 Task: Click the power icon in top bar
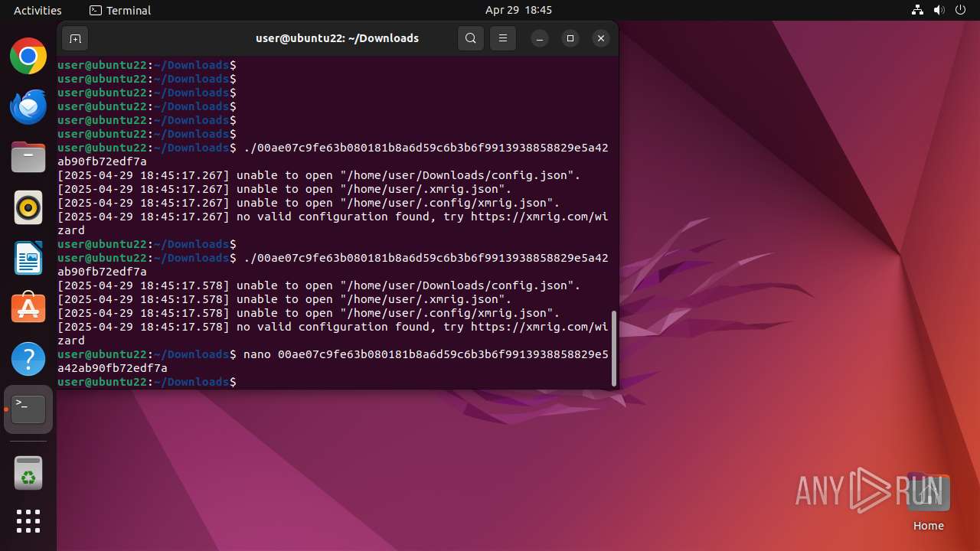click(x=960, y=10)
